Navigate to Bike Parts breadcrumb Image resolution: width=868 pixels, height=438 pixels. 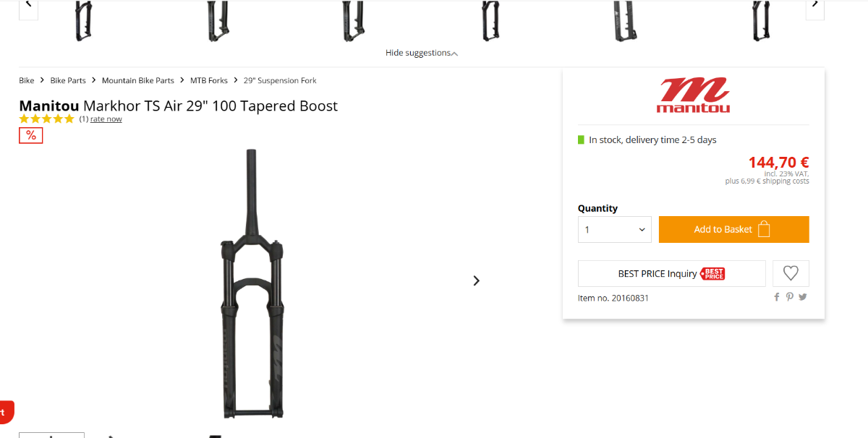point(68,80)
